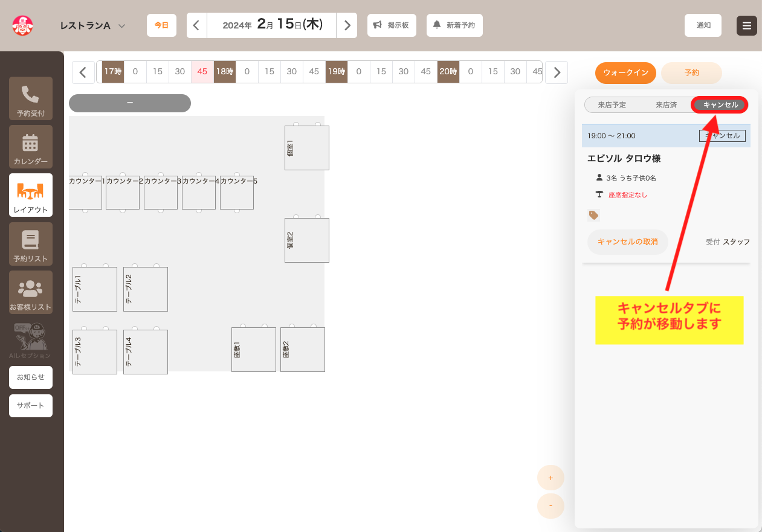Open the 予約リスト book icon
This screenshot has width=762, height=532.
pos(30,244)
